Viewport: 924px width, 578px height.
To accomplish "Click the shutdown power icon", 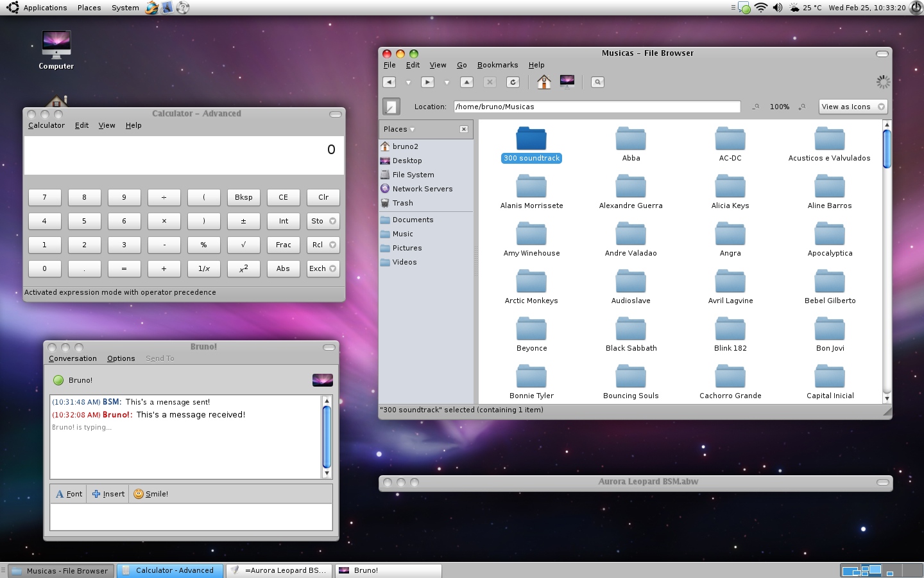I will 916,8.
